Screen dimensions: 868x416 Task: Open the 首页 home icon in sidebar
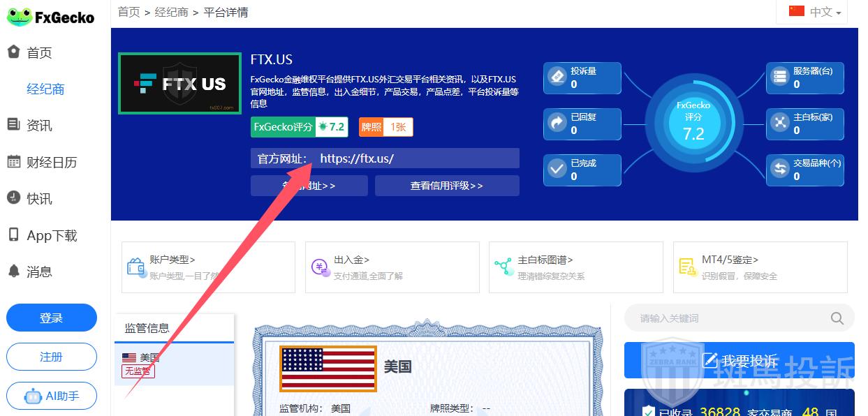click(13, 52)
